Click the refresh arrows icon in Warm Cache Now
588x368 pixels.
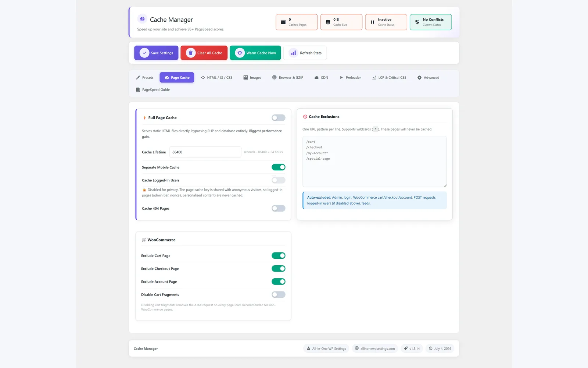pyautogui.click(x=240, y=53)
